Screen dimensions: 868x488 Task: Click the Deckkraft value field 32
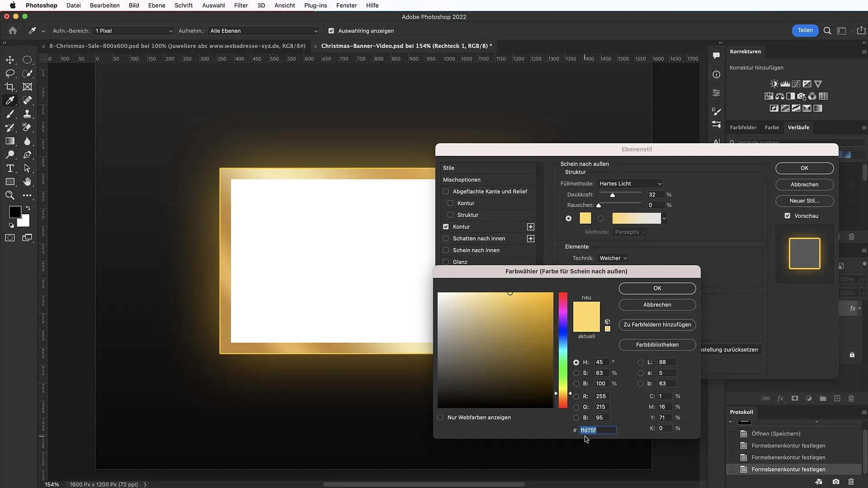tap(656, 195)
